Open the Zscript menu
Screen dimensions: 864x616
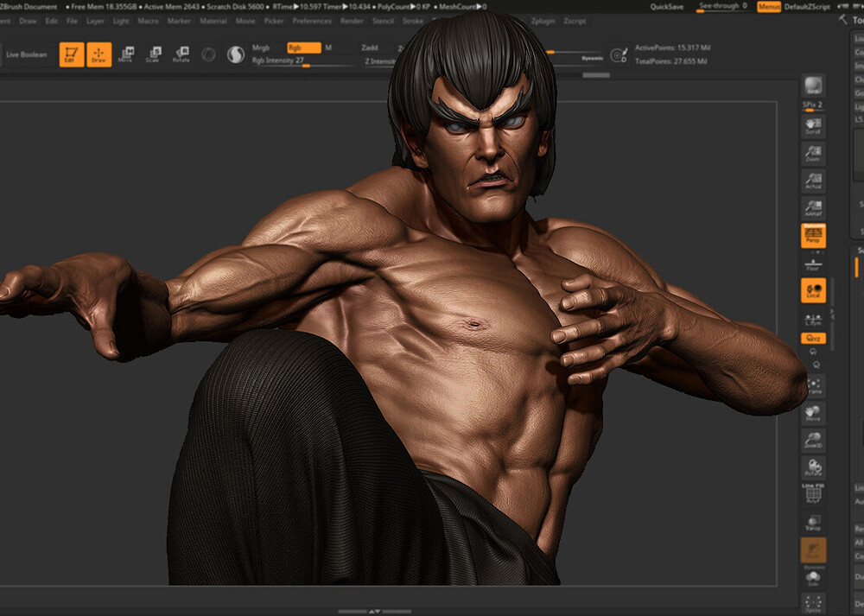pos(575,21)
